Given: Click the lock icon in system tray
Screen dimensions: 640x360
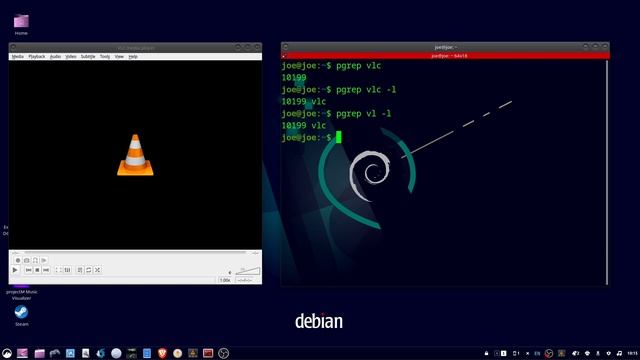Looking at the screenshot, I should (487, 353).
